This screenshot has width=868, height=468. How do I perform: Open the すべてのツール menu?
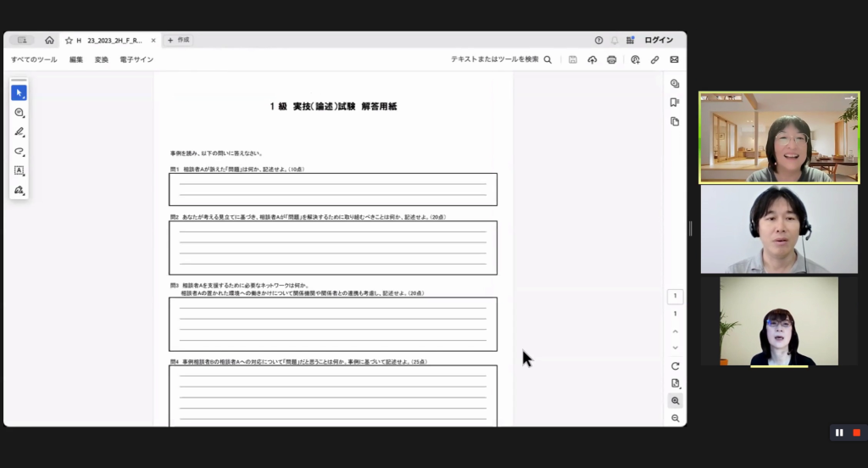[x=34, y=60]
